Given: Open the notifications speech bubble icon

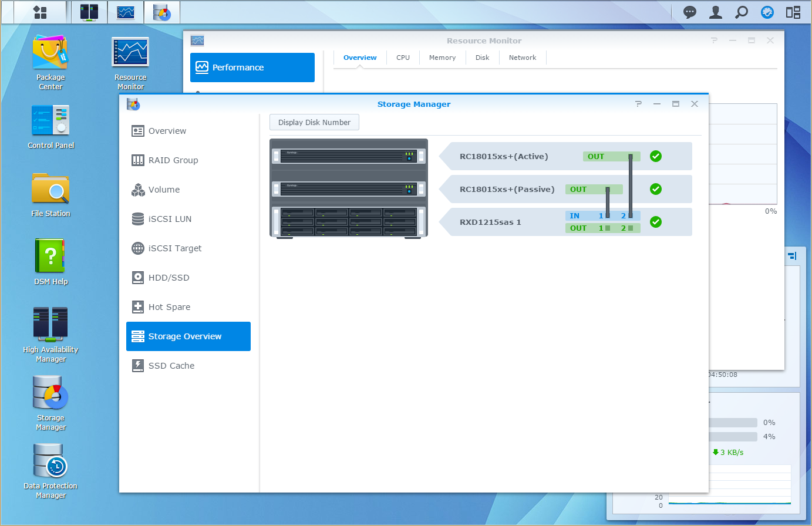Looking at the screenshot, I should pyautogui.click(x=690, y=12).
